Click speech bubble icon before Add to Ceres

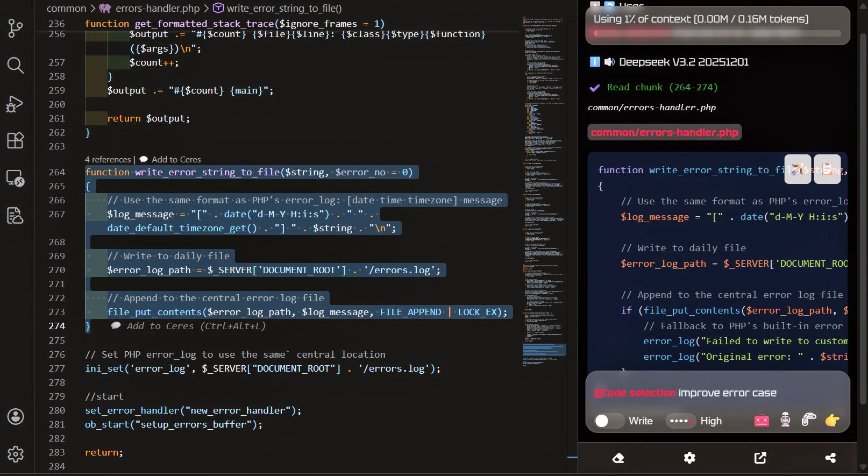coord(144,160)
